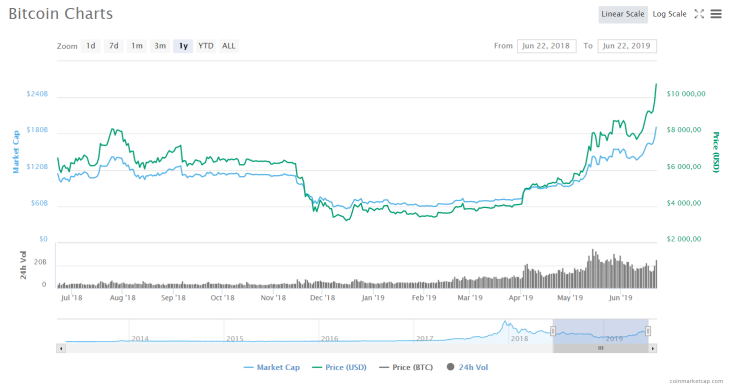Click the Aug '18 date axis label
Viewport: 736px width, 390px height.
pyautogui.click(x=122, y=298)
